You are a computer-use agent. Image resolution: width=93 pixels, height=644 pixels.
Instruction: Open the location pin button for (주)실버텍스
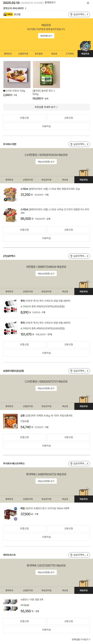coord(79,256)
